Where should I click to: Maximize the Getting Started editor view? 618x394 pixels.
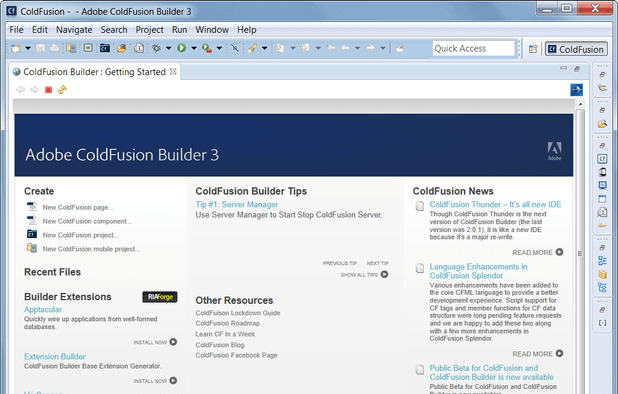tap(577, 69)
